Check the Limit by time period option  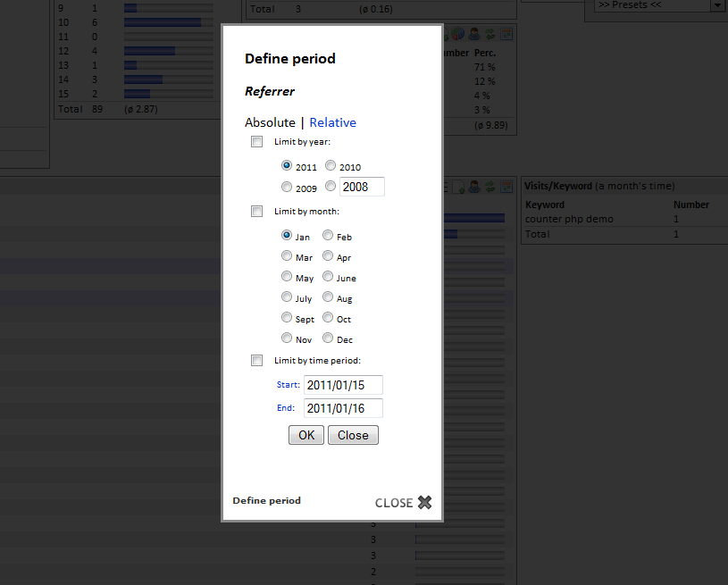[257, 360]
